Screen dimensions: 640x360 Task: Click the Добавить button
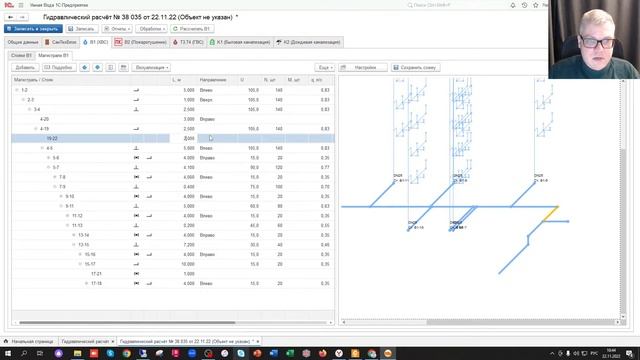point(25,67)
